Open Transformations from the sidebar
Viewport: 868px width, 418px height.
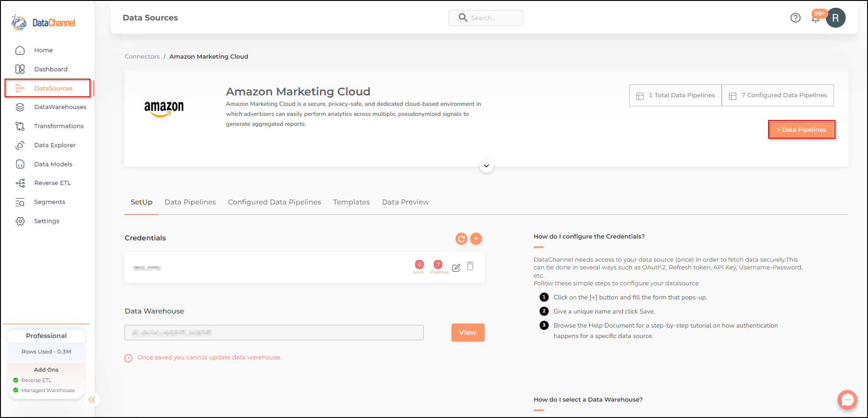tap(59, 126)
